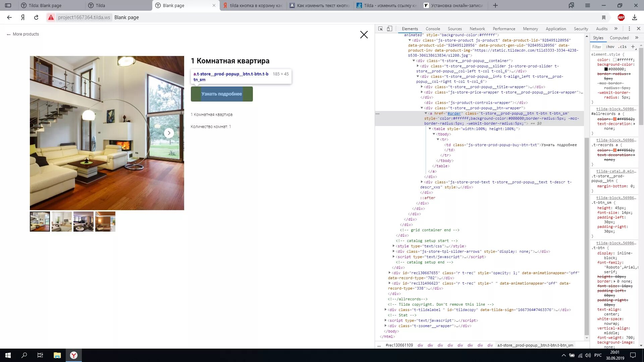Open the Memory tab in DevTools
Viewport: 644px width, 362px height.
pyautogui.click(x=530, y=29)
